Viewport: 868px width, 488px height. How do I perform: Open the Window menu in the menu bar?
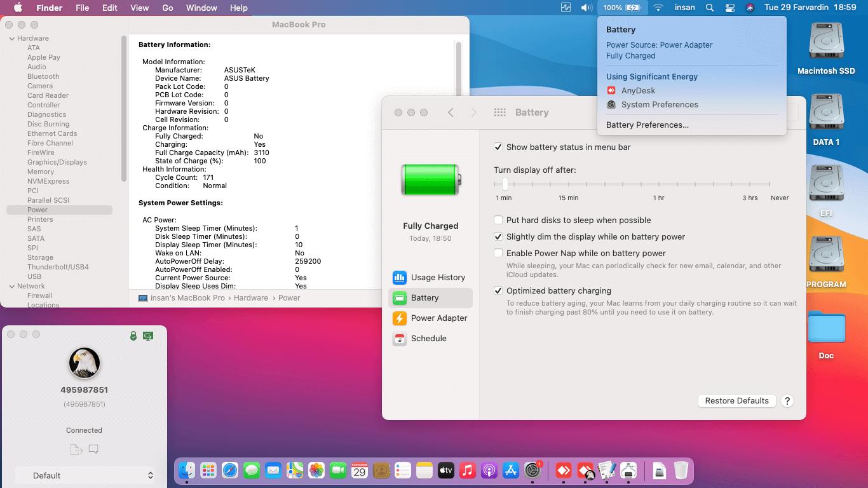tap(201, 8)
